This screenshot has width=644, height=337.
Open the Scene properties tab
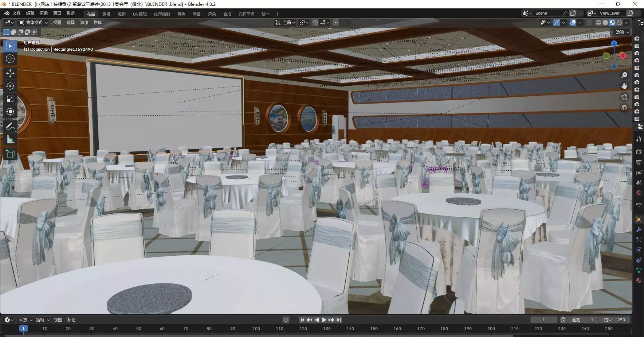(639, 183)
